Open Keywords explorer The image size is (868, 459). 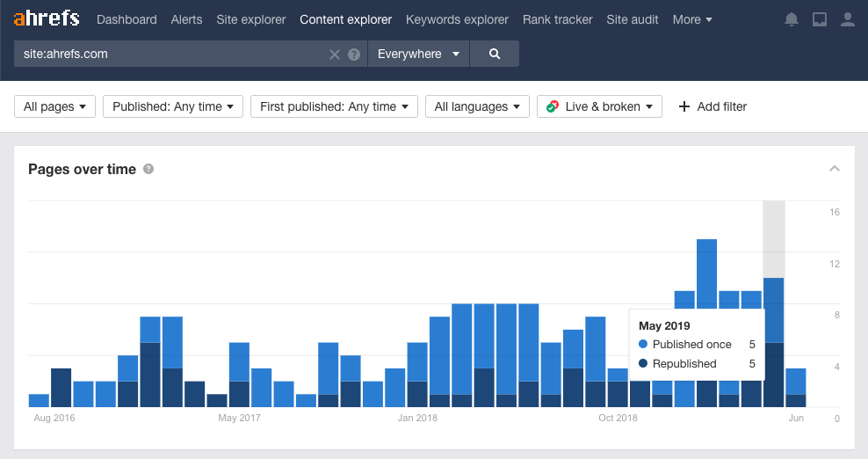[x=457, y=20]
